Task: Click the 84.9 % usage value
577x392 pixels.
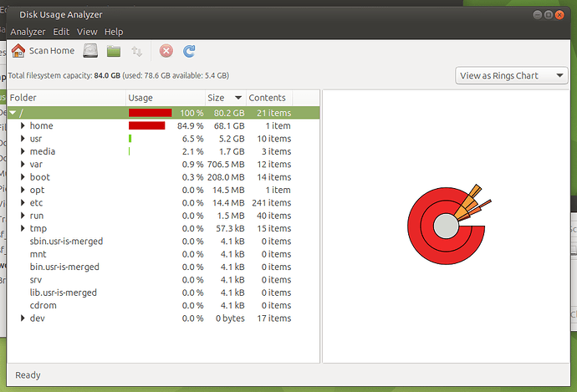Action: 191,125
